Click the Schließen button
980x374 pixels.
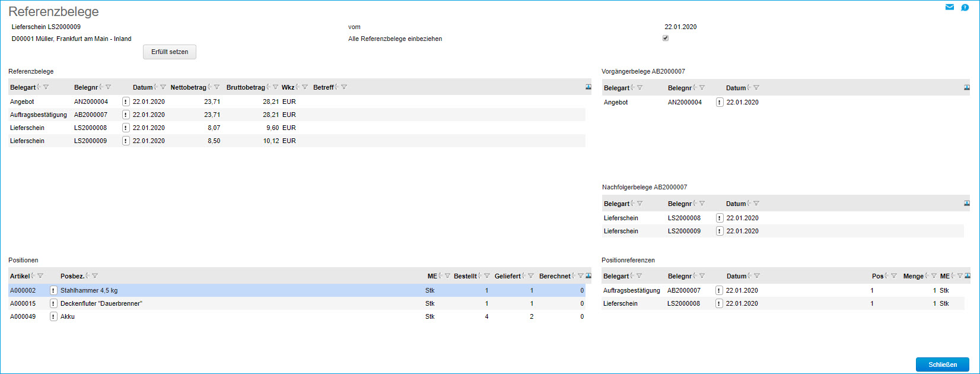[942, 365]
